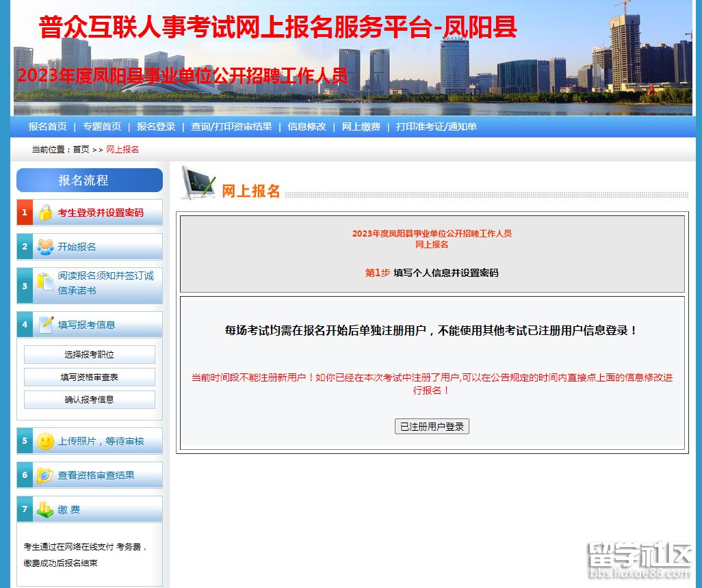The width and height of the screenshot is (702, 588).
Task: Click the clipboard icon for 阅读报名须知
Action: click(x=45, y=282)
